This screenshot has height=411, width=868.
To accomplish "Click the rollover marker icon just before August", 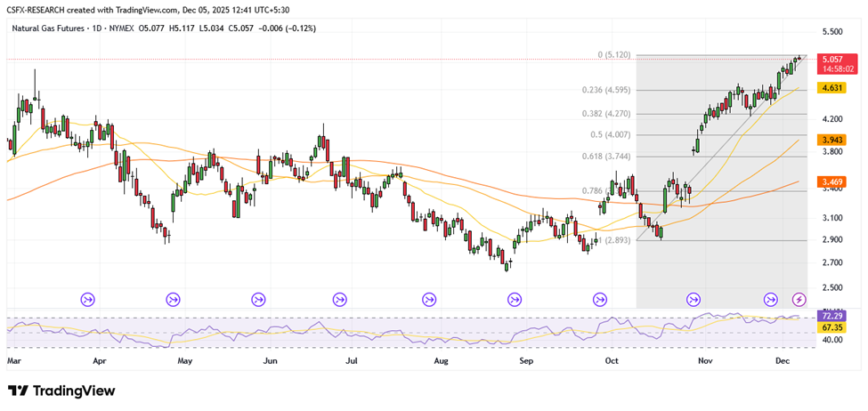I will pos(429,300).
